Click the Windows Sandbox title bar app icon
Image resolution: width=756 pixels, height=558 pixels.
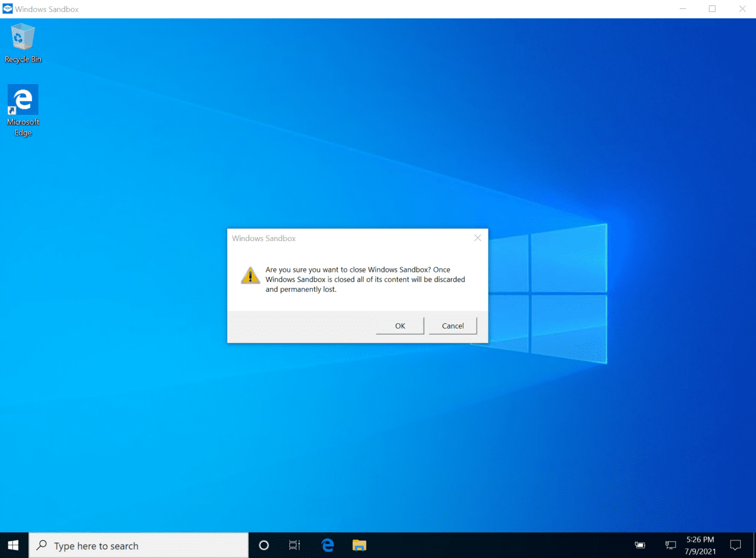tap(7, 9)
